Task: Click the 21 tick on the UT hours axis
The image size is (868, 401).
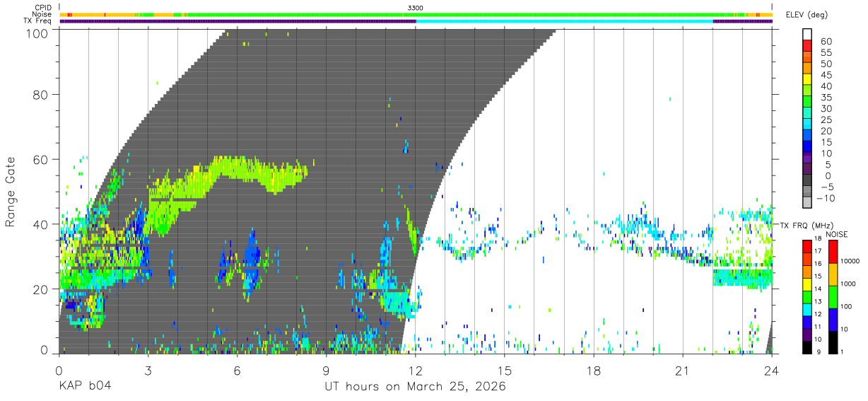Action: (x=683, y=371)
